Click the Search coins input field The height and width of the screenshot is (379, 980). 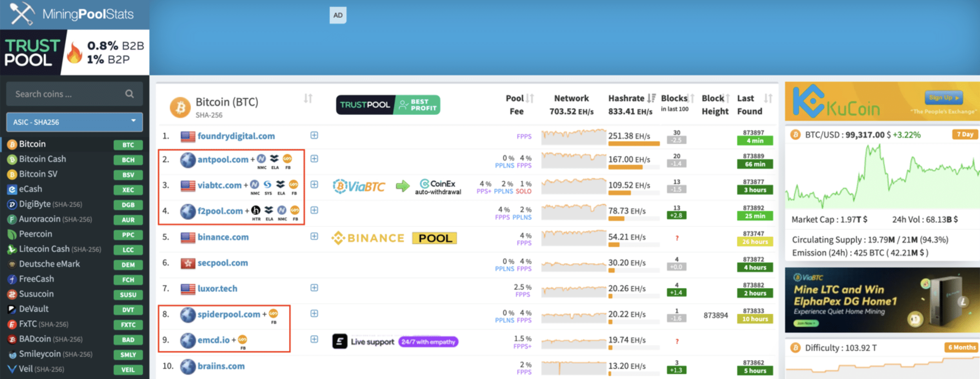click(x=74, y=94)
